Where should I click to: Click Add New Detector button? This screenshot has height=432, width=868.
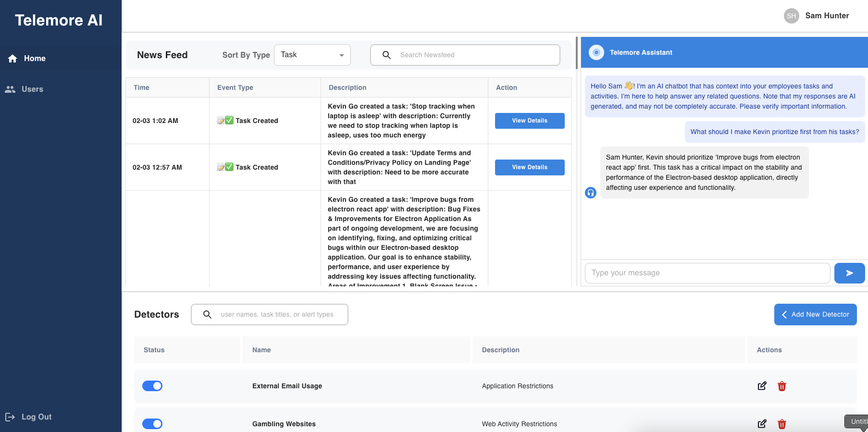pos(815,314)
